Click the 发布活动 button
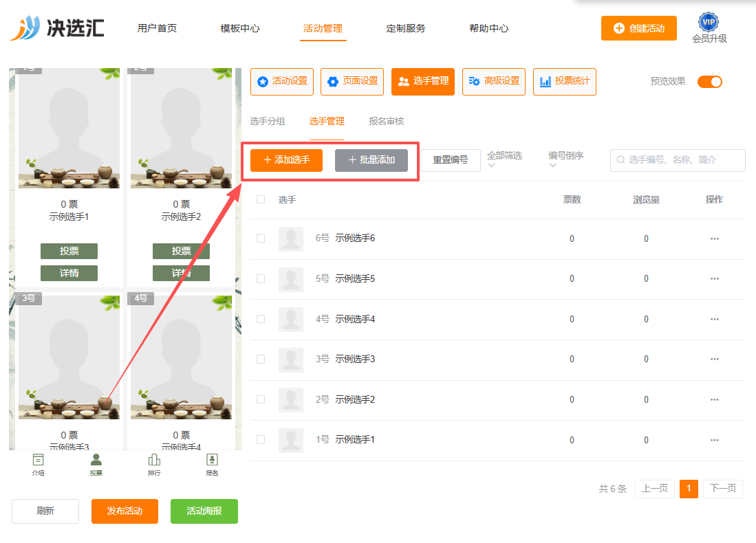756x543 pixels. pos(125,511)
